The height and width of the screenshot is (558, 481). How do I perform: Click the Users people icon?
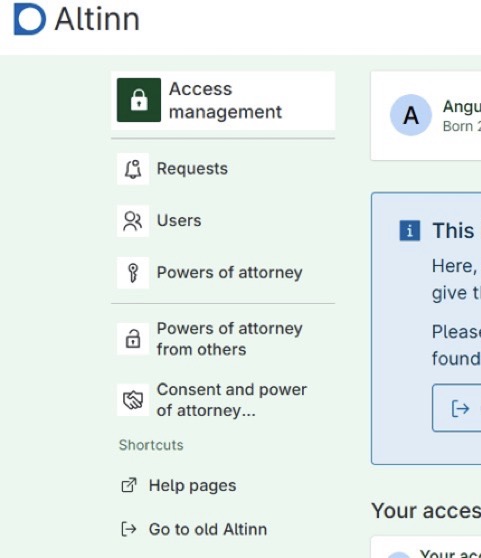point(133,221)
